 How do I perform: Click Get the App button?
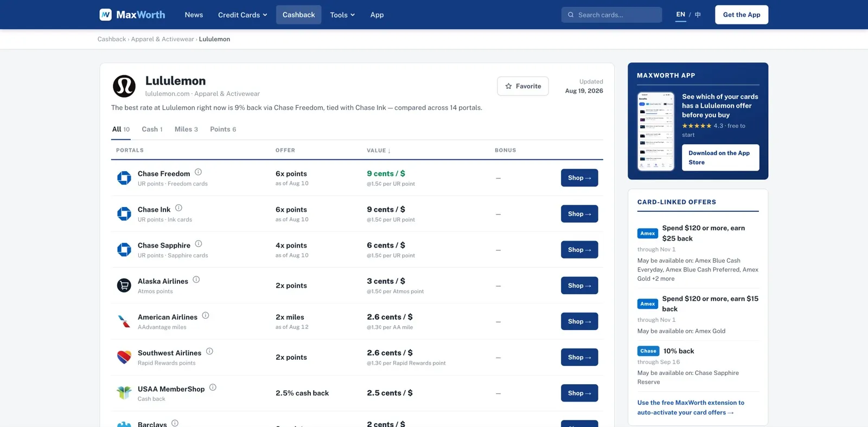pyautogui.click(x=741, y=15)
